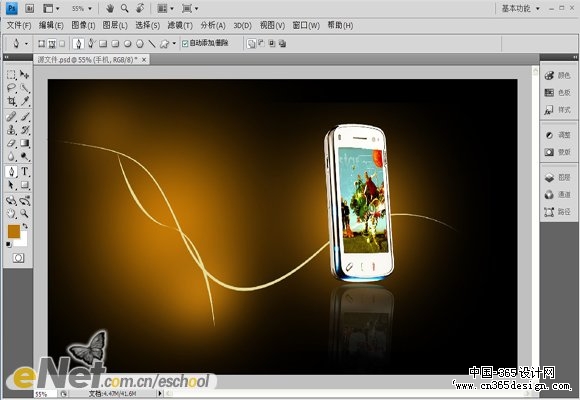Select the Eyedropper tool
This screenshot has height=400, width=580.
pyautogui.click(x=25, y=101)
